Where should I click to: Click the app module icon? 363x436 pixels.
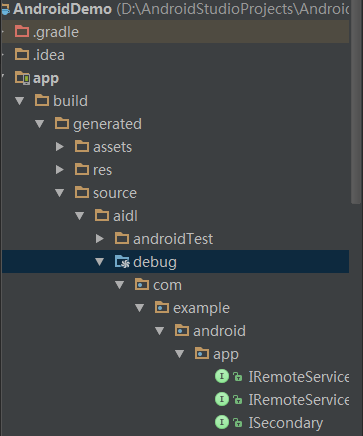22,78
